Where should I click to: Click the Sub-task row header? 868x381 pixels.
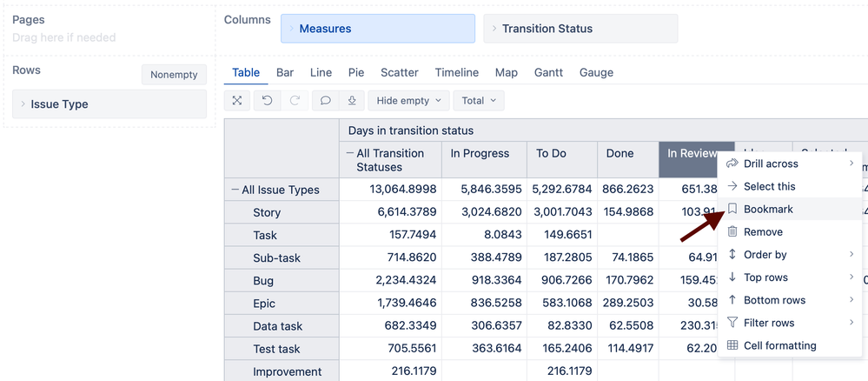pyautogui.click(x=282, y=257)
